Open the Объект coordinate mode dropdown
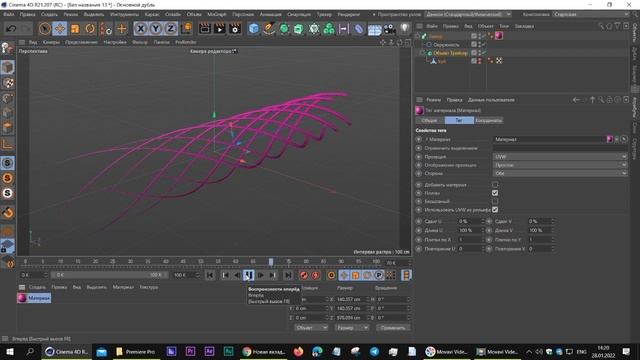Image resolution: width=640 pixels, height=360 pixels. tap(311, 328)
